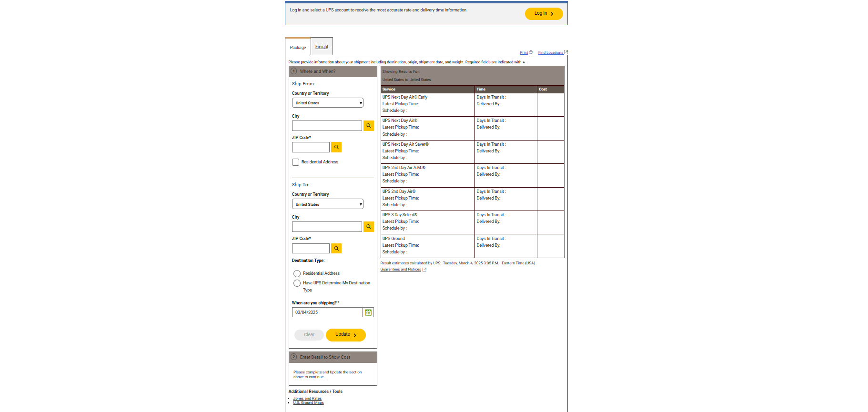
Task: Click the Cost column header
Action: (x=551, y=90)
